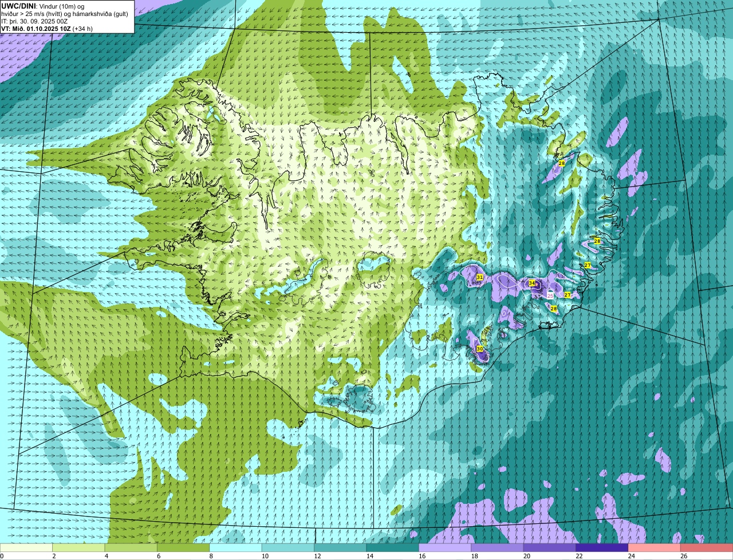Viewport: 733px width, 560px height.
Task: Click the pale yellow 0–2 m/s legend swatch
Action: 26,548
